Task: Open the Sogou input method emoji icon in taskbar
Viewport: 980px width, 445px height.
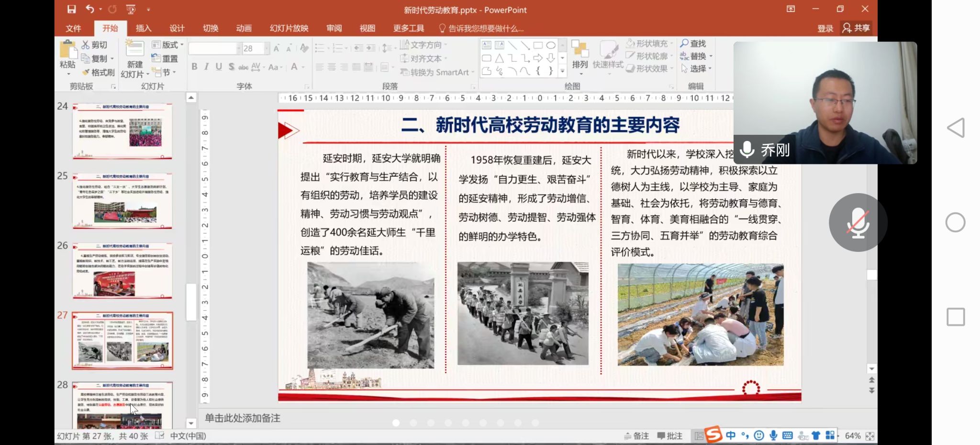Action: [x=759, y=435]
